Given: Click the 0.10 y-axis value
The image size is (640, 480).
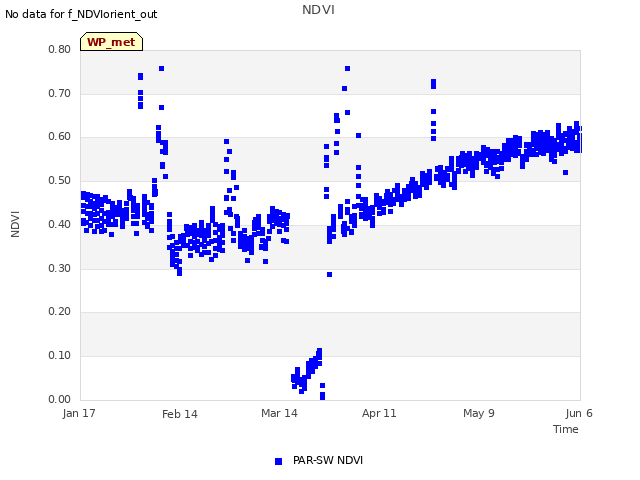Looking at the screenshot, I should click(x=60, y=356).
